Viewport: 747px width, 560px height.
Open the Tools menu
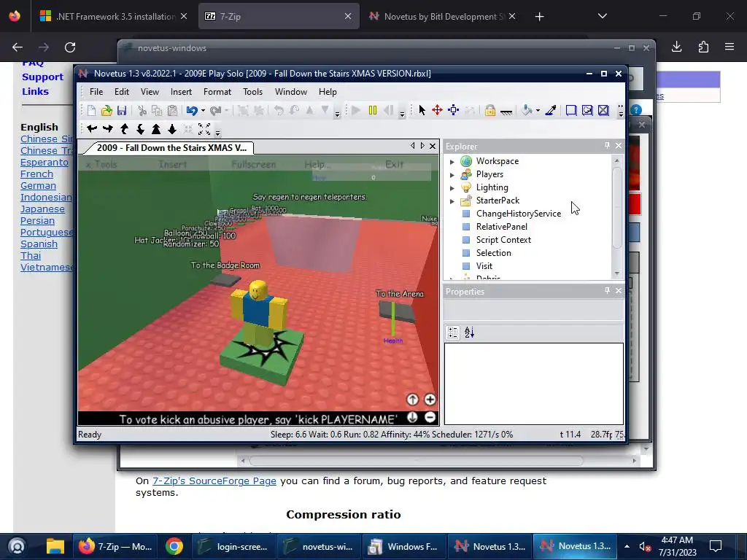tap(252, 91)
